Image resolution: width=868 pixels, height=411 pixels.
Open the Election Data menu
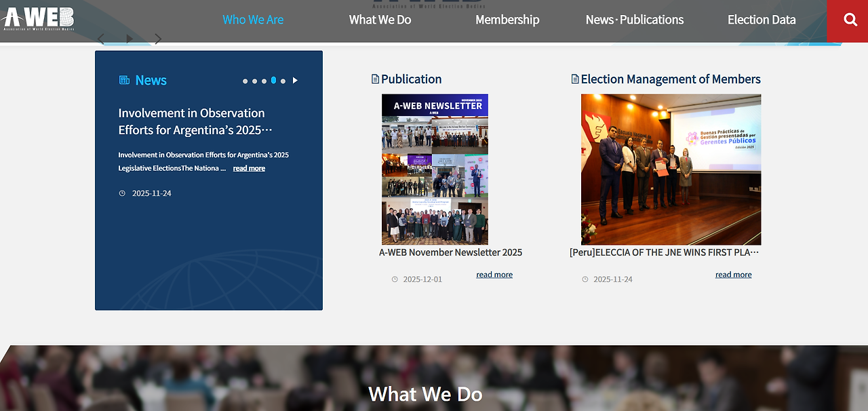coord(762,20)
